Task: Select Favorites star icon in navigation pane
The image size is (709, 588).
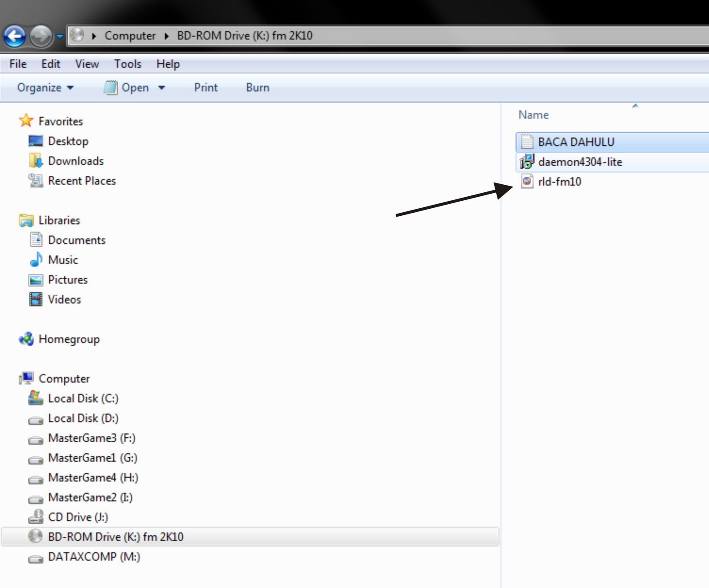Action: [x=26, y=121]
